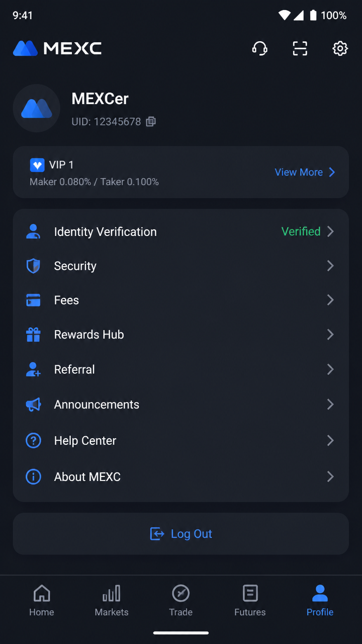The width and height of the screenshot is (362, 644).
Task: Tap the Fees card icon
Action: click(x=33, y=300)
